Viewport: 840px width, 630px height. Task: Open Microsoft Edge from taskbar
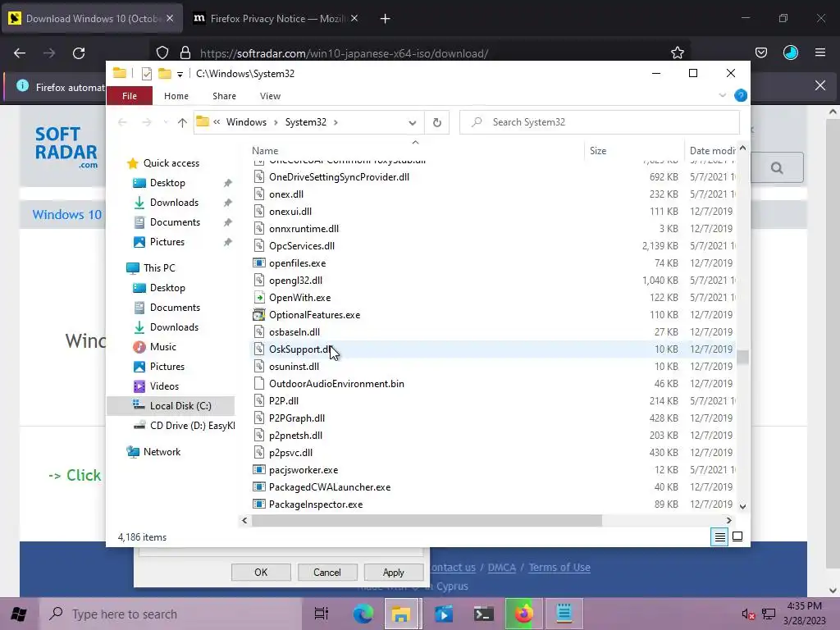point(363,614)
